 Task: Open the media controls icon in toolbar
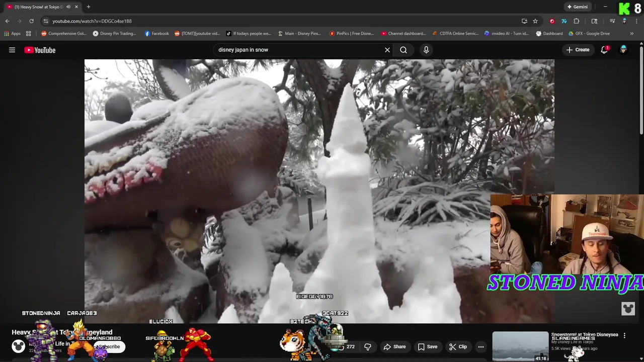point(612,21)
